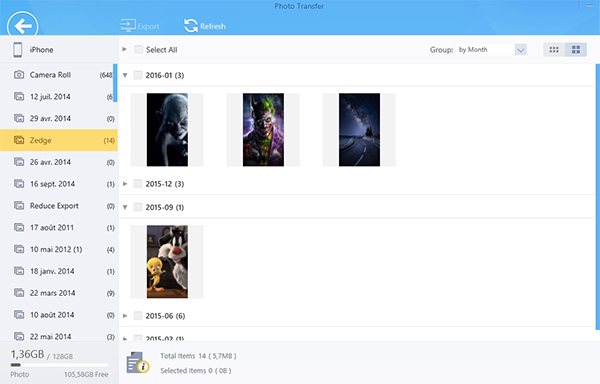Viewport: 600px width, 384px height.
Task: Select the Zedge album
Action: [59, 140]
